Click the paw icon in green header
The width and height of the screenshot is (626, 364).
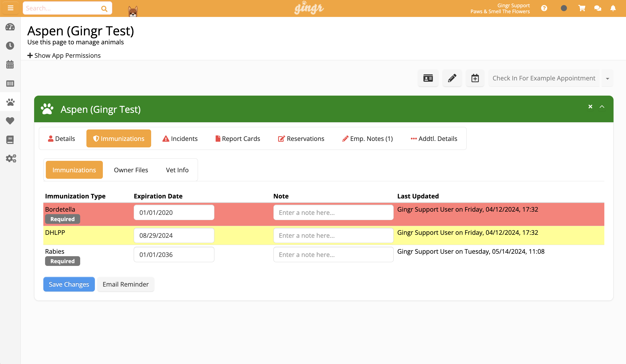[47, 109]
